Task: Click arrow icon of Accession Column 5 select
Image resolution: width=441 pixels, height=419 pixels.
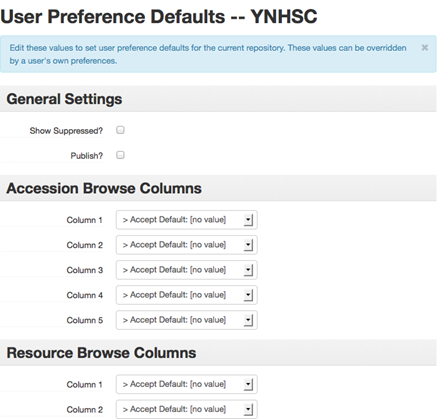Action: tap(248, 320)
